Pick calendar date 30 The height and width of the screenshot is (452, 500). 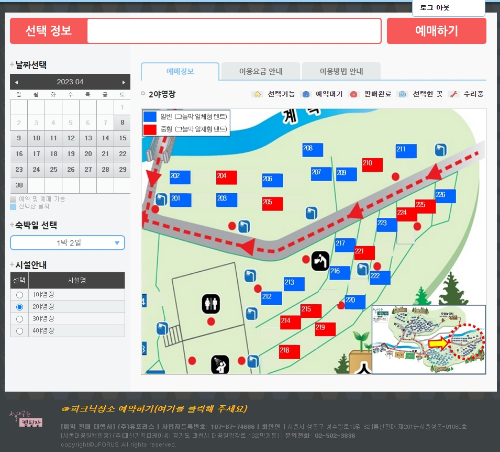[x=19, y=185]
